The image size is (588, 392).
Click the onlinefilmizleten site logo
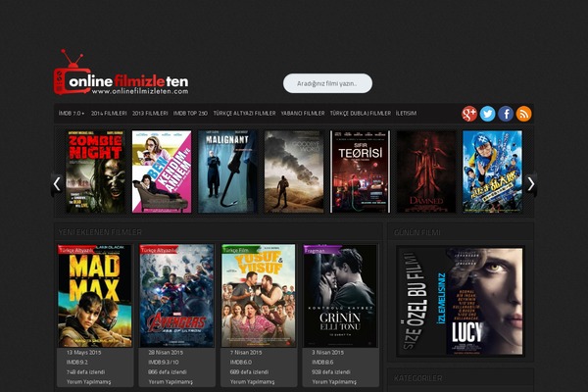121,73
